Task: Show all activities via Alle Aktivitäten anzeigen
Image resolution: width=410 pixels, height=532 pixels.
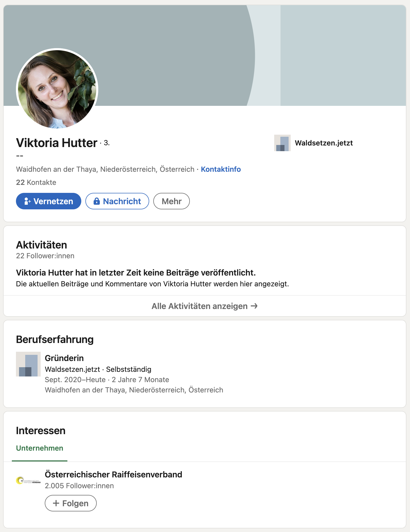Action: coord(205,306)
